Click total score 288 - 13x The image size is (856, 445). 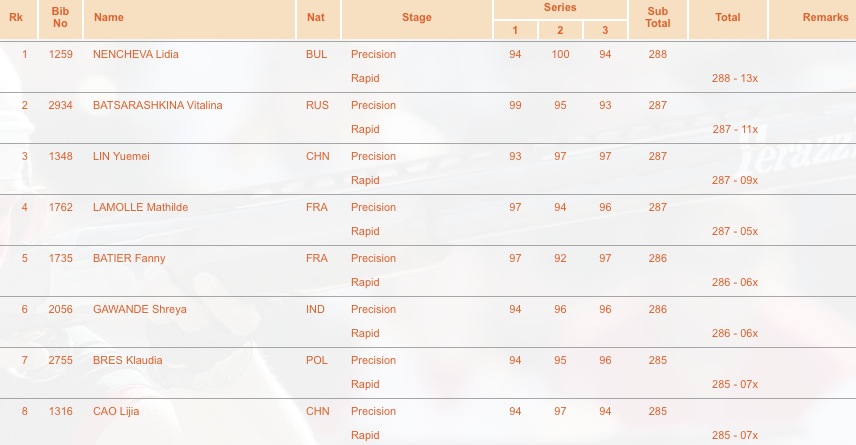click(735, 78)
